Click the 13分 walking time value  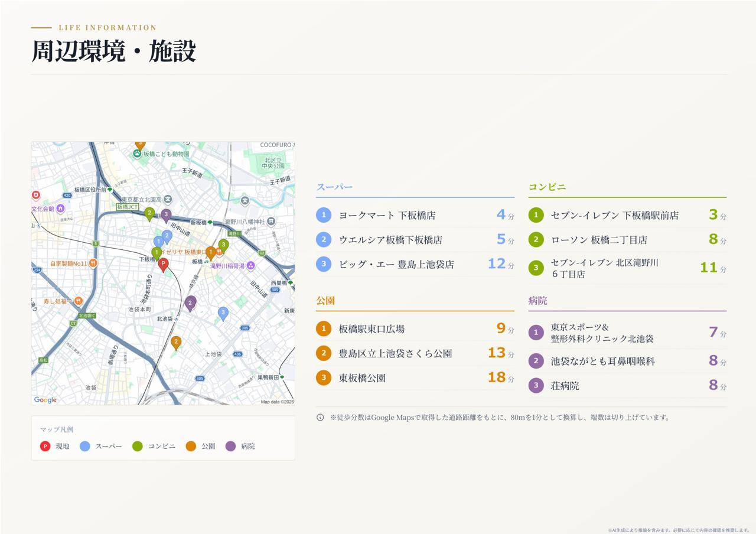click(501, 353)
